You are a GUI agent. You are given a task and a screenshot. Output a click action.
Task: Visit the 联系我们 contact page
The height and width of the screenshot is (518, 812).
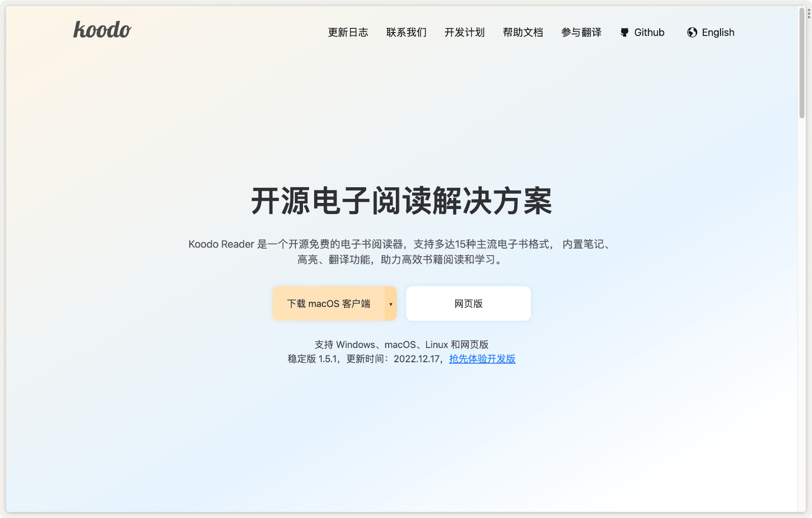[406, 32]
